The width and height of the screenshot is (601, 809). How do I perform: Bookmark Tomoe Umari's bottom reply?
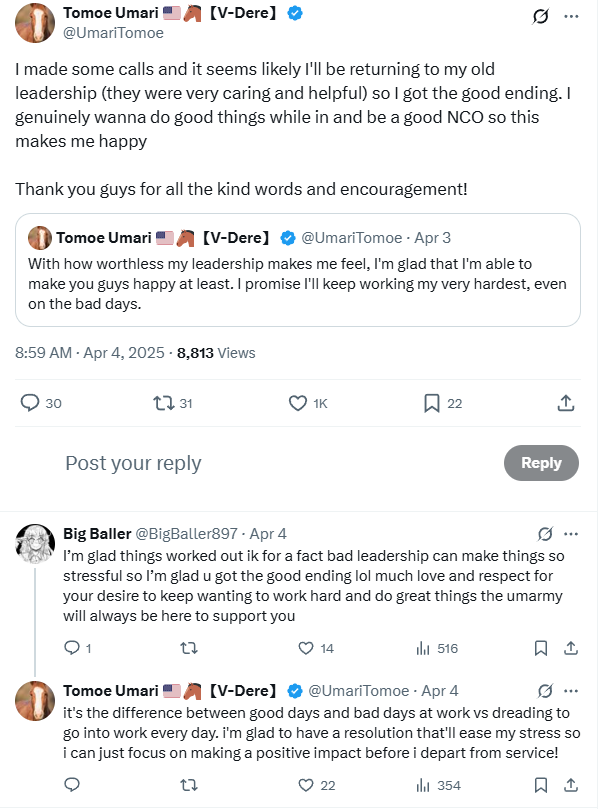(541, 785)
